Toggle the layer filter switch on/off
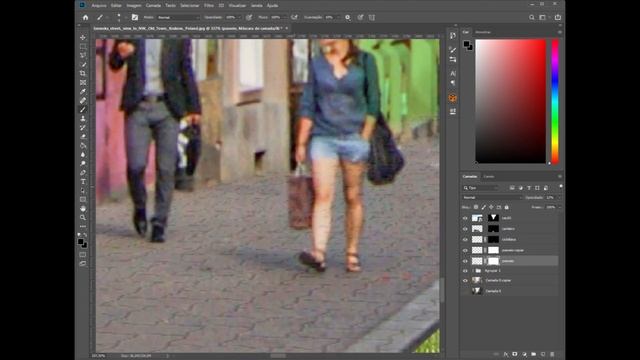 click(x=561, y=187)
